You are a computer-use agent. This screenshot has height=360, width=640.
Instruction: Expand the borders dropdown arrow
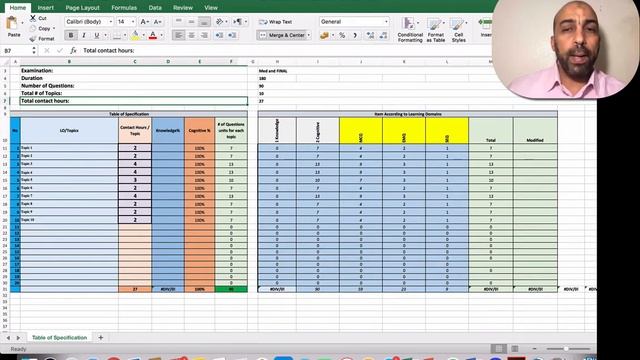click(x=124, y=36)
